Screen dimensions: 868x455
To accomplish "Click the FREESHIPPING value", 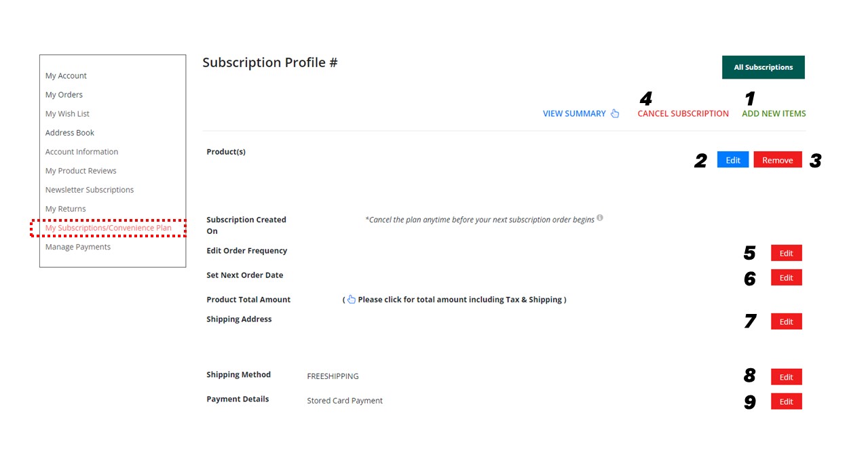I will coord(333,376).
